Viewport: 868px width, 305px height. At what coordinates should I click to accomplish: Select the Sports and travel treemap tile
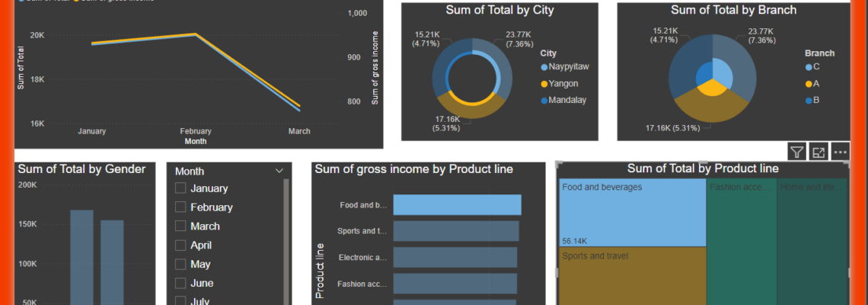633,275
